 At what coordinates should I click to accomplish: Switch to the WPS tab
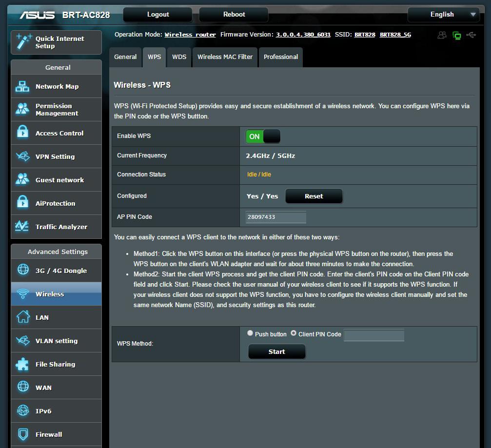[x=155, y=57]
